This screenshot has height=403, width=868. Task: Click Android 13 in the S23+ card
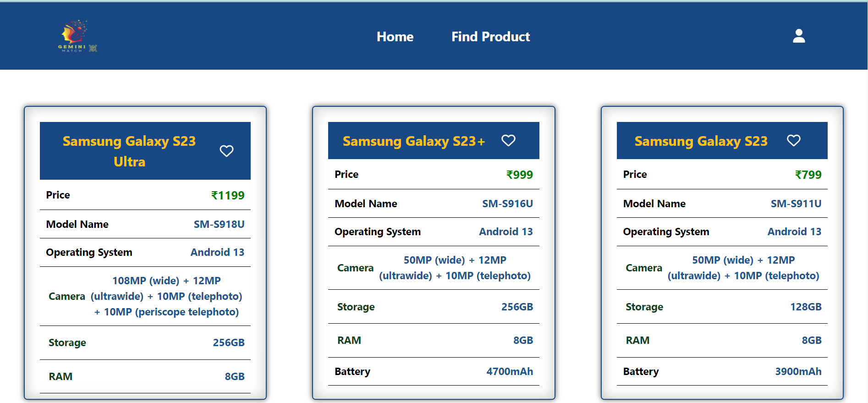[x=506, y=232]
